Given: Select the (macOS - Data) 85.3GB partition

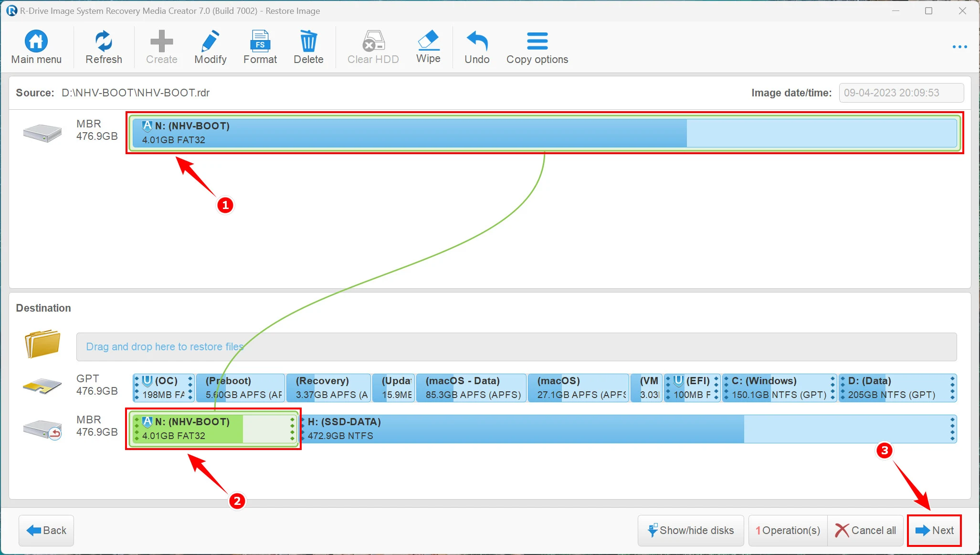Looking at the screenshot, I should [471, 388].
